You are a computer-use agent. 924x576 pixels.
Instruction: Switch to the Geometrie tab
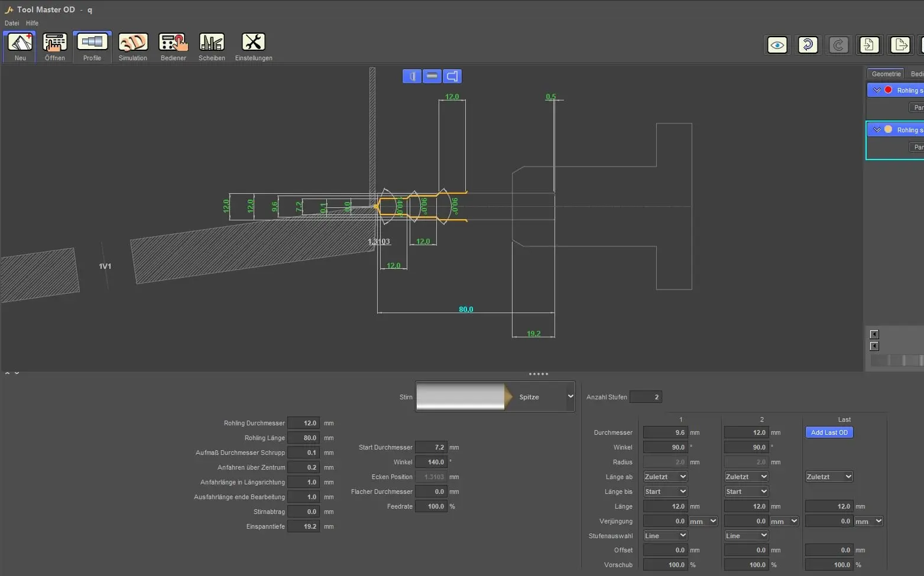coord(886,74)
